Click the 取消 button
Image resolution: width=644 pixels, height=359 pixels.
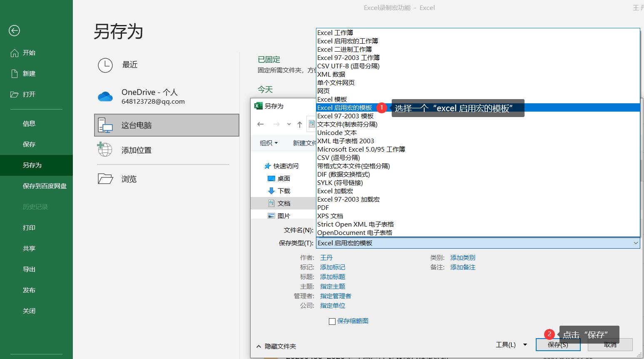tap(610, 344)
